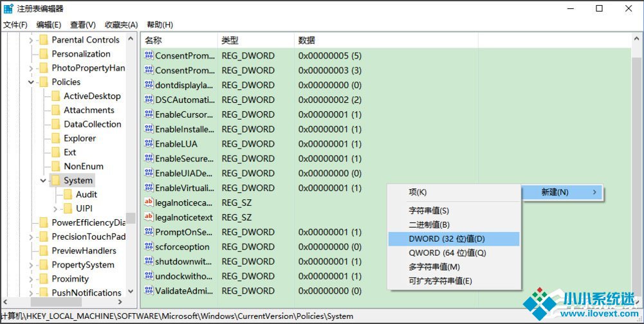Sort by the 类型 column header

pyautogui.click(x=256, y=40)
